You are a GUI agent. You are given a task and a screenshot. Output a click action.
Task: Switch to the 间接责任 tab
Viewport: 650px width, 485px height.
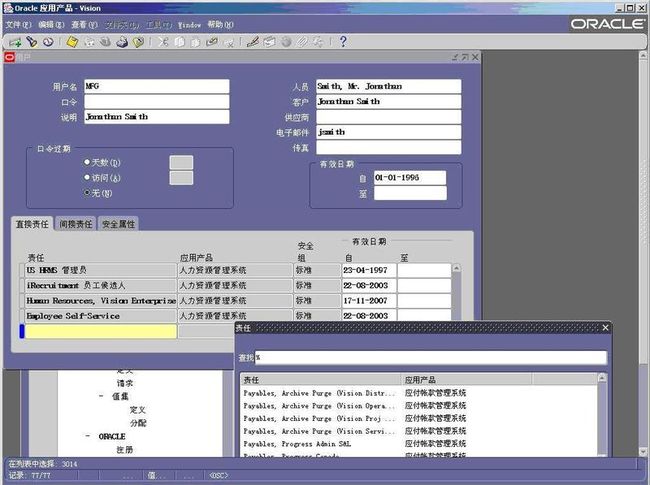pyautogui.click(x=75, y=224)
